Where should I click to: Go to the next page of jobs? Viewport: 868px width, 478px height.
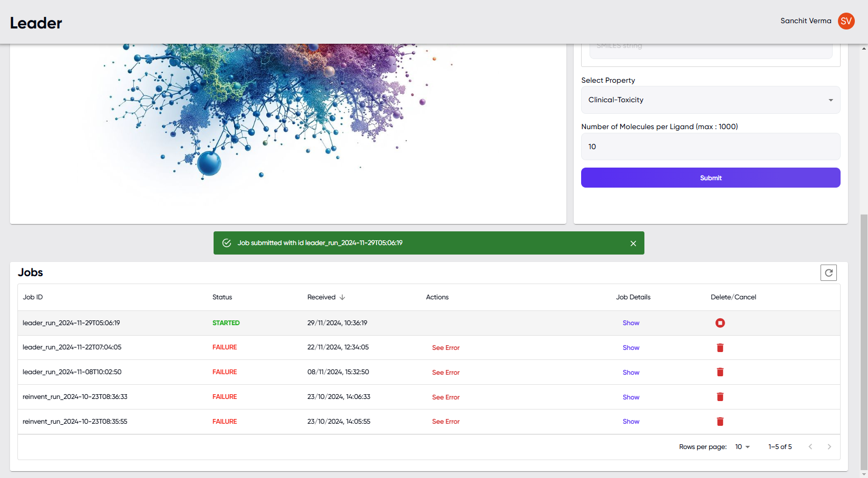pyautogui.click(x=829, y=447)
